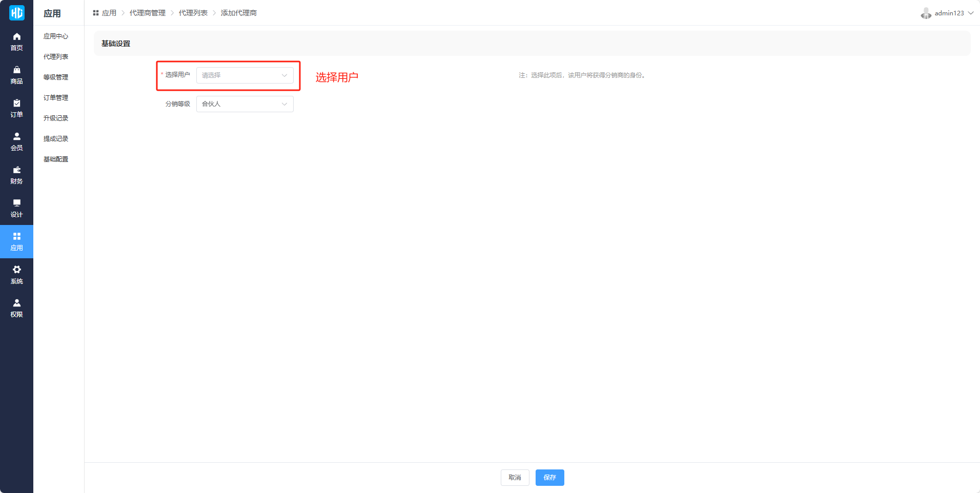Open the 商品 products section icon
Viewport: 980px width, 493px height.
coord(16,70)
